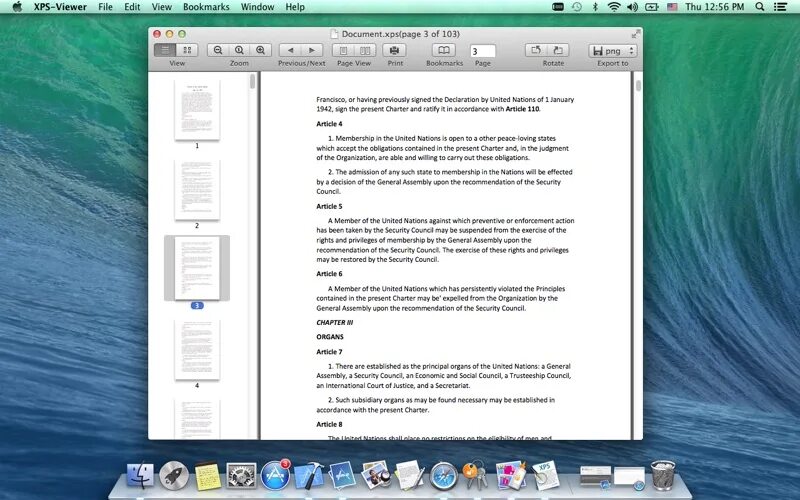Viewport: 800px width, 500px height.
Task: Click the Page number input field
Action: [483, 51]
